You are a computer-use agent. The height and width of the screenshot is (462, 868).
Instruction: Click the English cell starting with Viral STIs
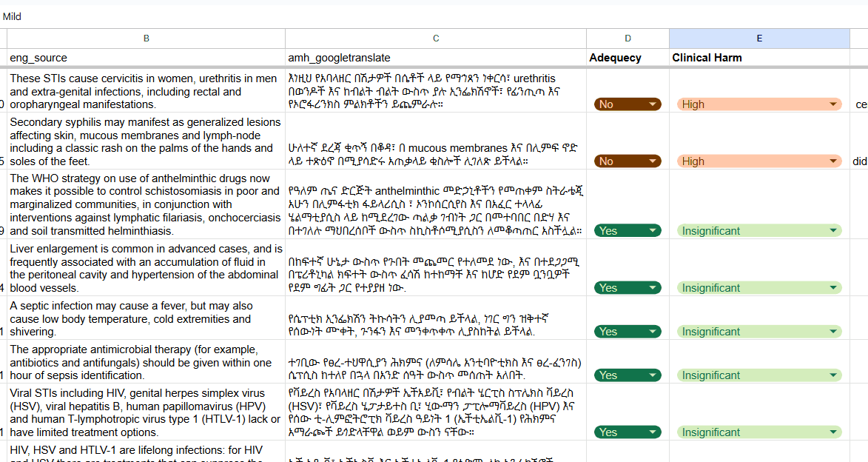point(146,412)
